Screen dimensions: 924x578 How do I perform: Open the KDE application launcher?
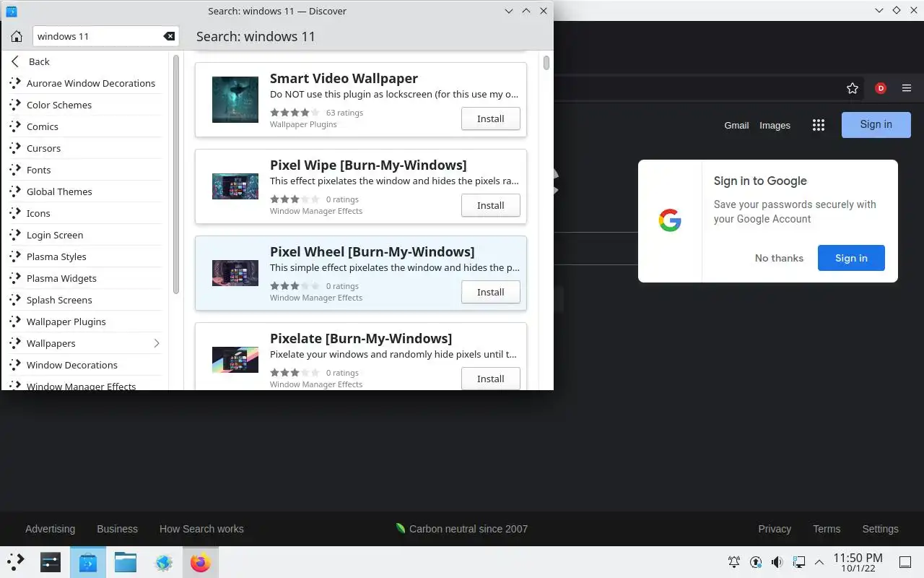15,562
